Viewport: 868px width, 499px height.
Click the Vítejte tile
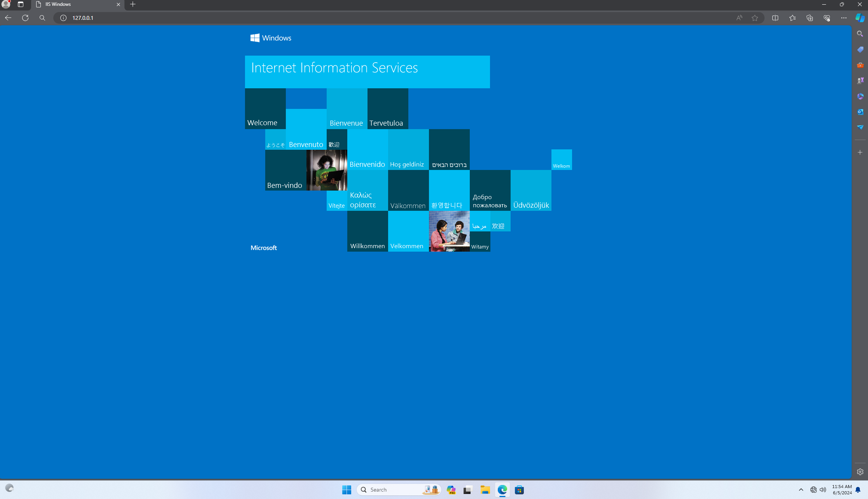(x=337, y=201)
